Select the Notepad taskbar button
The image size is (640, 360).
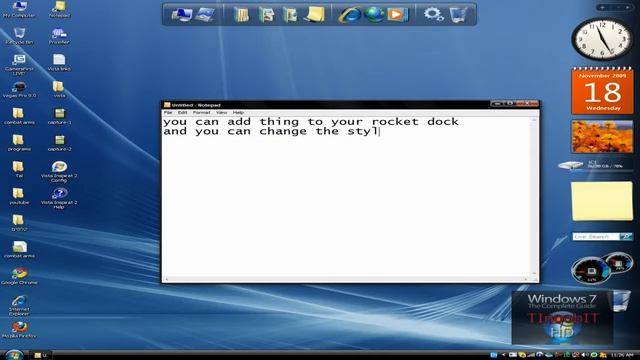click(41, 355)
